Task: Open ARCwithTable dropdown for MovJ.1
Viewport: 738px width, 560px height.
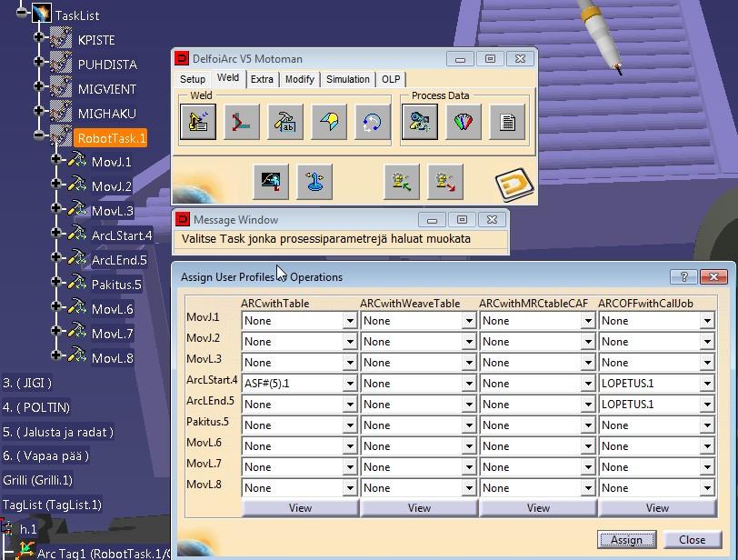Action: pyautogui.click(x=350, y=321)
